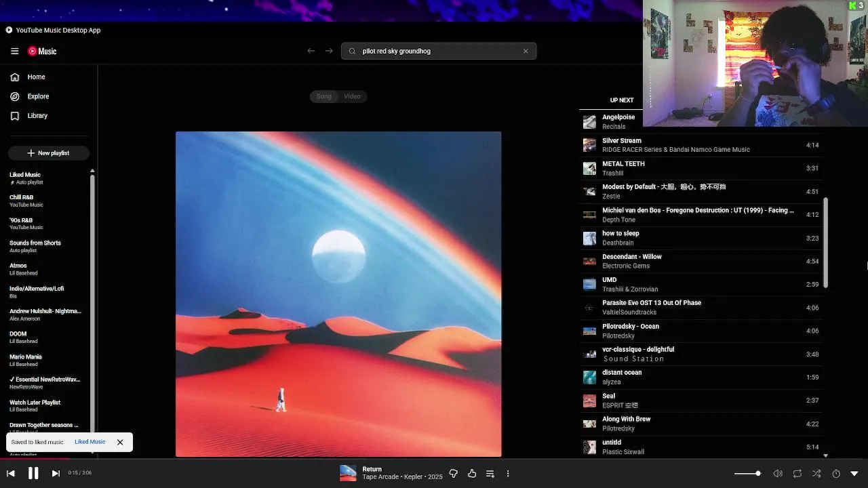Open the hamburger guide menu

click(14, 51)
